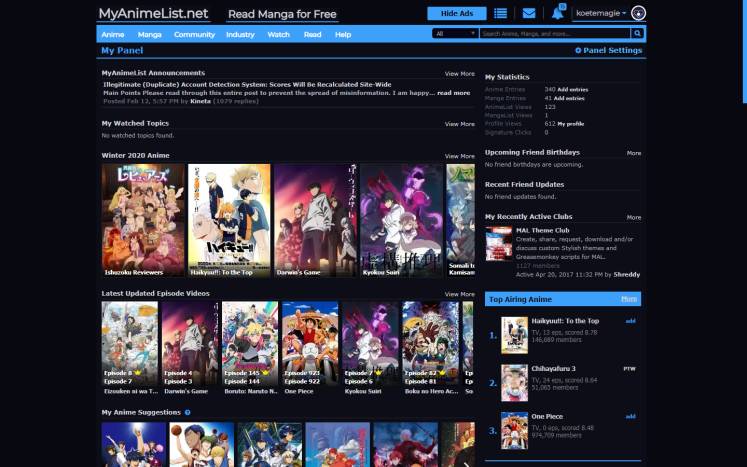Open the notifications bell icon

tap(557, 13)
